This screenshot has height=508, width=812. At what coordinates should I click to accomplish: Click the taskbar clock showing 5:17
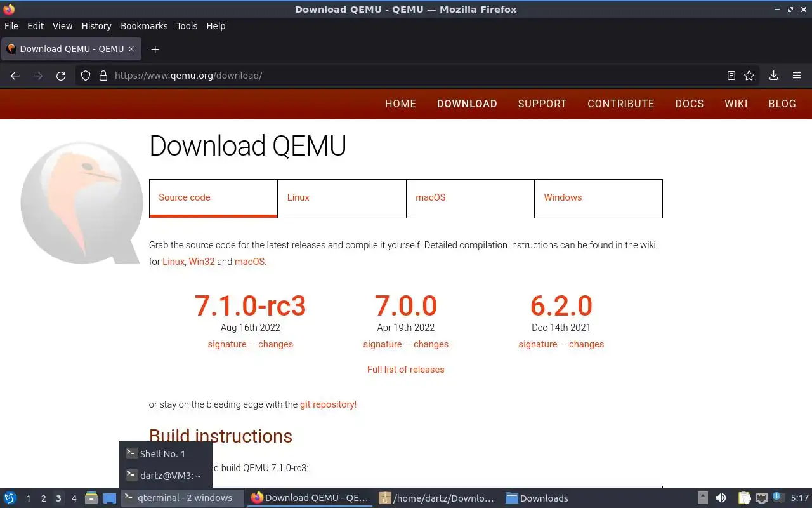tap(800, 498)
